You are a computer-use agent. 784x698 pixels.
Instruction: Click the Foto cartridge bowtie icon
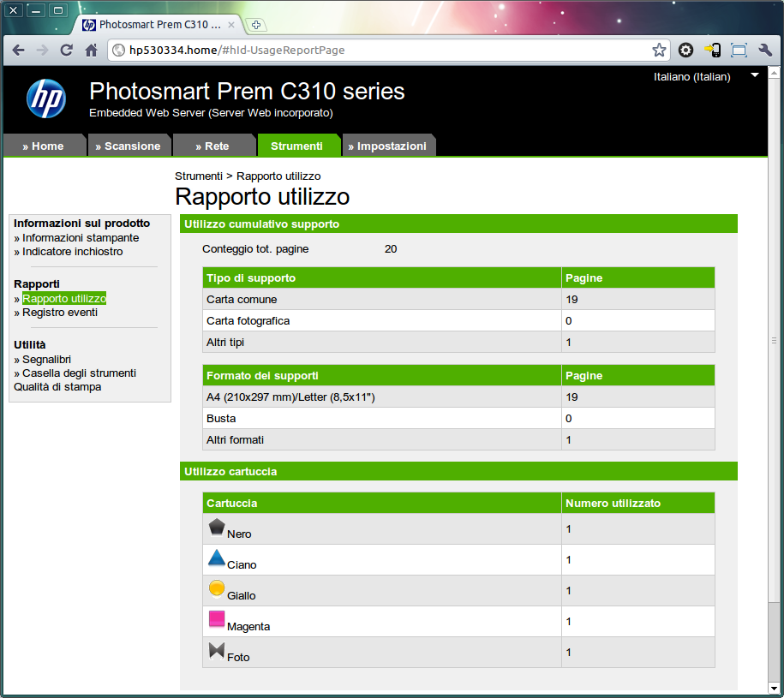coord(217,650)
